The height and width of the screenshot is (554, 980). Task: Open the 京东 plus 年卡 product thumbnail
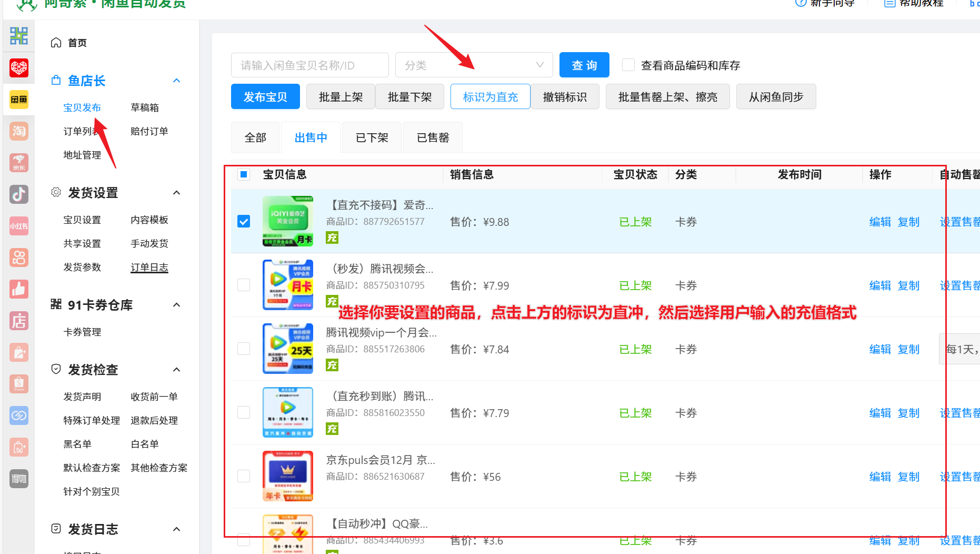[288, 476]
